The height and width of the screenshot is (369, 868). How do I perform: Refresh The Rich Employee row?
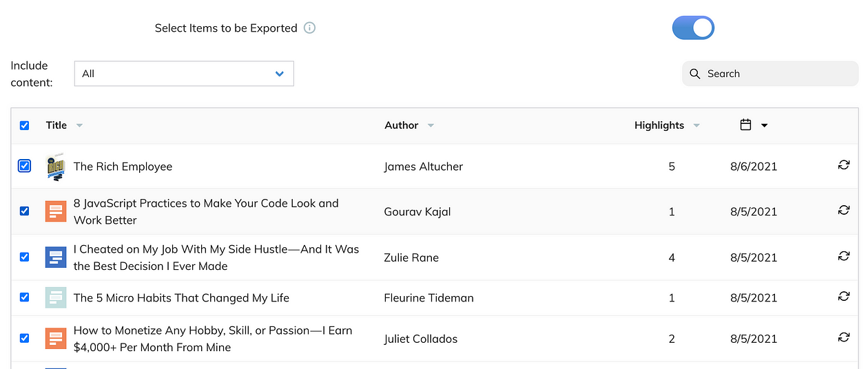[844, 165]
